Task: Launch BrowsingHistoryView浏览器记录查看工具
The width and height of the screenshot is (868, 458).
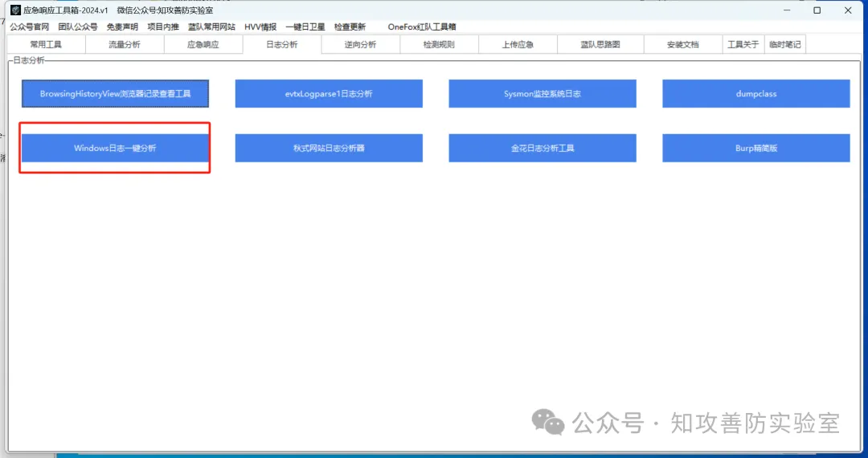Action: click(115, 93)
